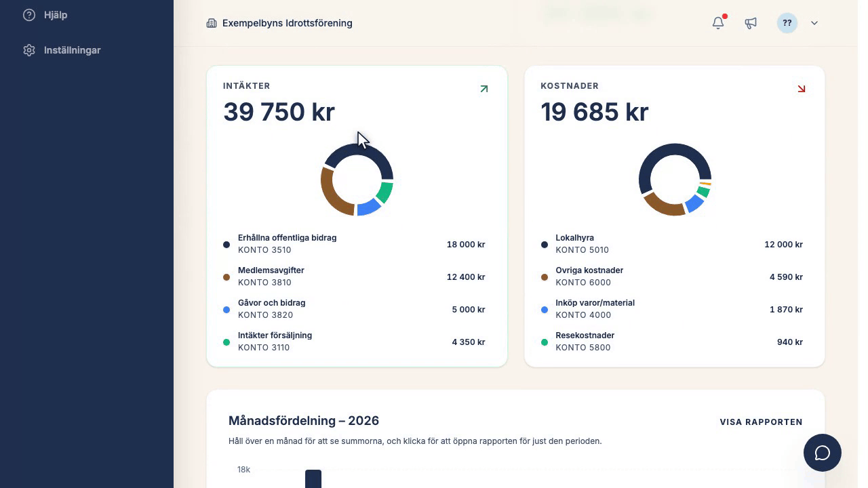Click the 18 000 kr amount
868x488 pixels.
pos(466,245)
